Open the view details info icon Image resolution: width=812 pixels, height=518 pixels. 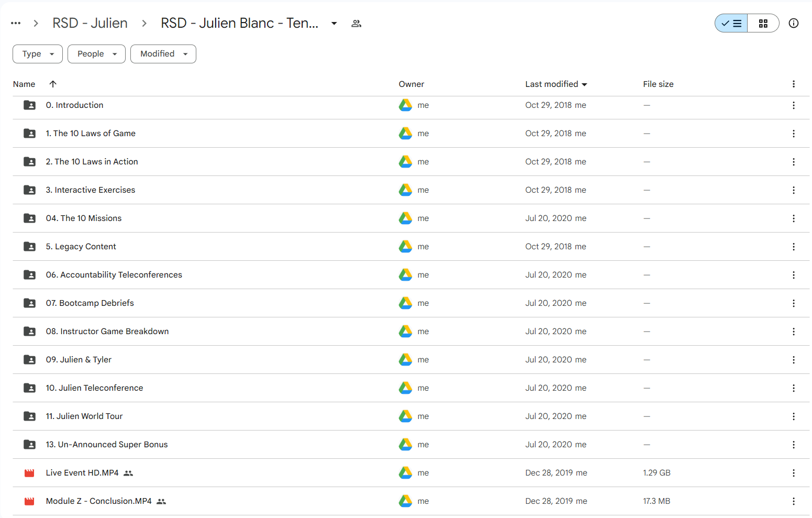[794, 23]
